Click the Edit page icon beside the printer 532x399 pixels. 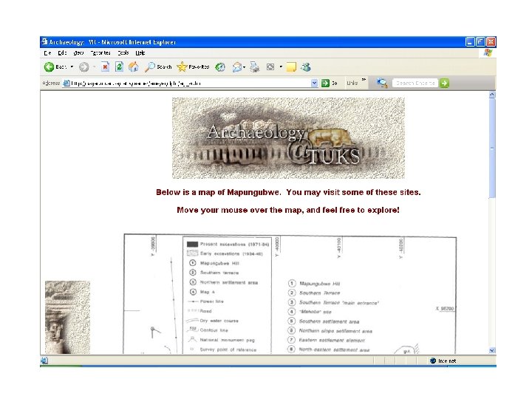[x=270, y=67]
